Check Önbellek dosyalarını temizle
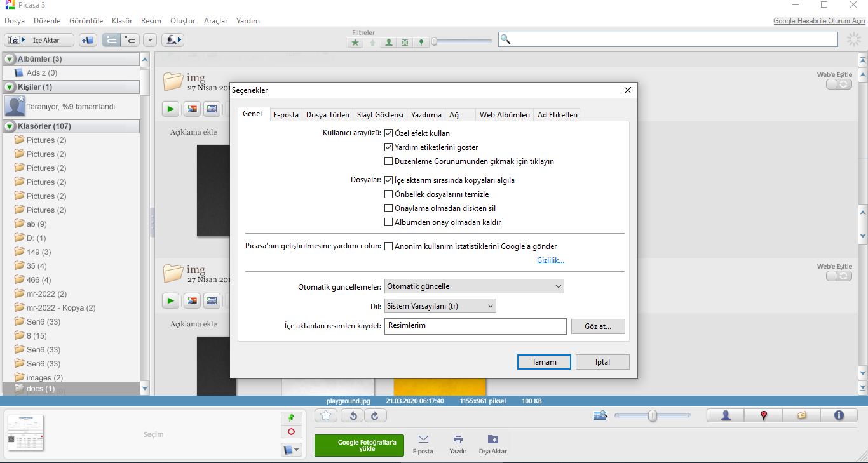This screenshot has width=868, height=463. click(x=389, y=194)
